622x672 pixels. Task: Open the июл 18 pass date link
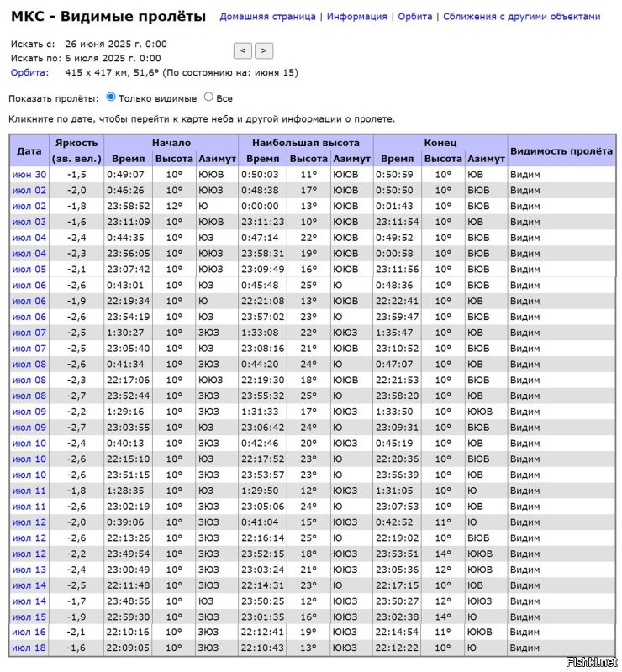pos(29,648)
